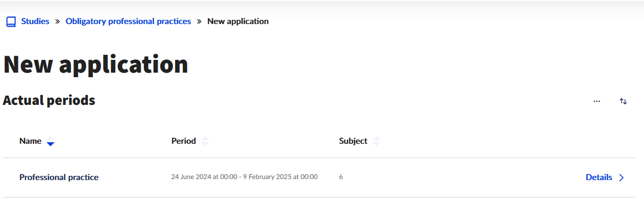Screen dimensions: 644x199
Task: Open the three-dots more options menu
Action: tap(597, 101)
